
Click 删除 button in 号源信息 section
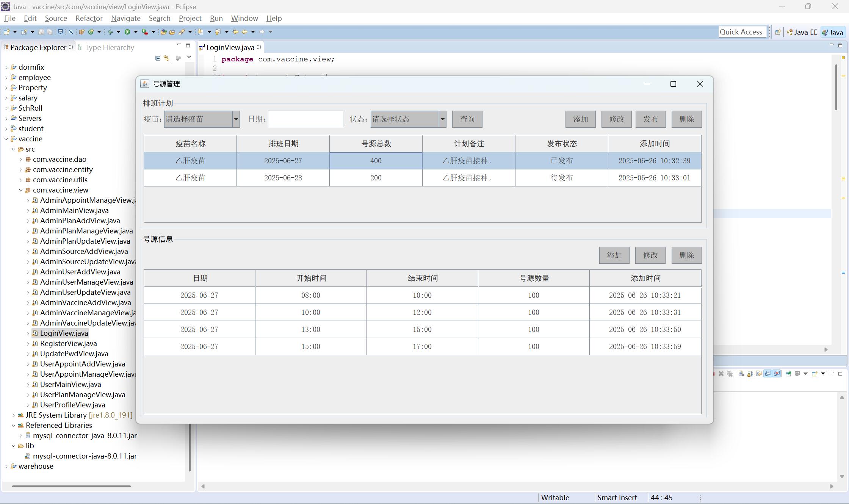click(686, 255)
